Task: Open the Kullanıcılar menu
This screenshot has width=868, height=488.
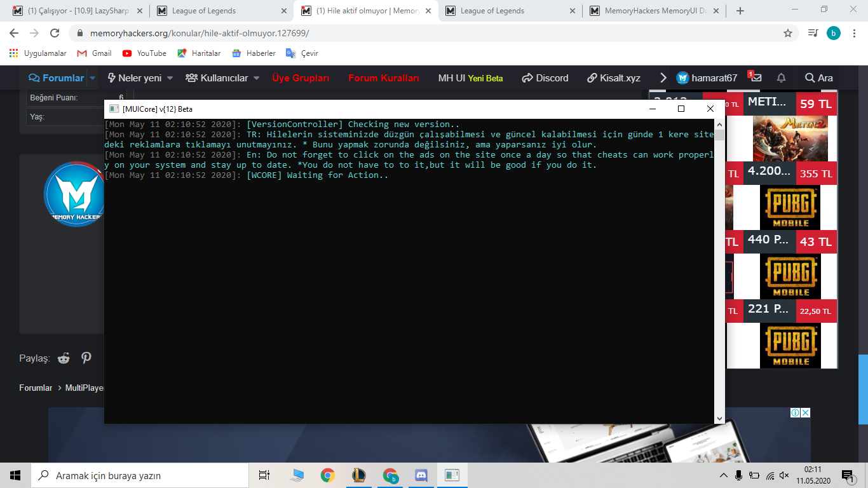Action: [217, 78]
